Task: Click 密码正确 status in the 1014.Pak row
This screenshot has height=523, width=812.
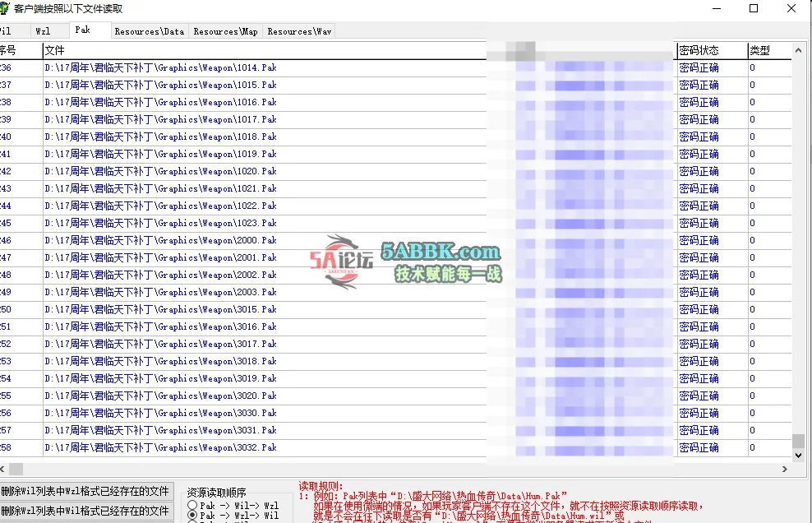Action: 699,68
